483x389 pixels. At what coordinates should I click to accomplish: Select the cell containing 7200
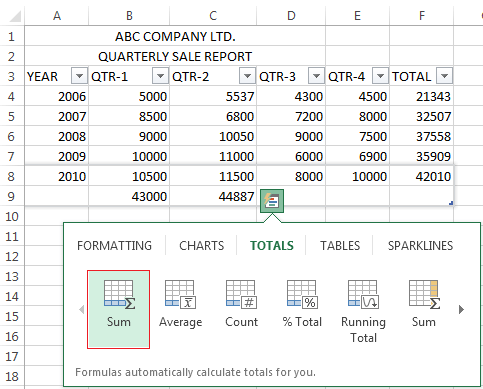[x=291, y=116]
